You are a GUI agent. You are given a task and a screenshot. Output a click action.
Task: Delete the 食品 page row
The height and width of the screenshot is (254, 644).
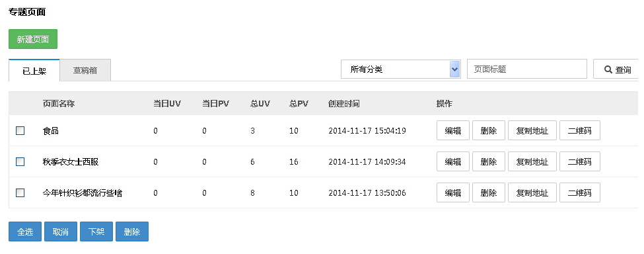pyautogui.click(x=488, y=131)
